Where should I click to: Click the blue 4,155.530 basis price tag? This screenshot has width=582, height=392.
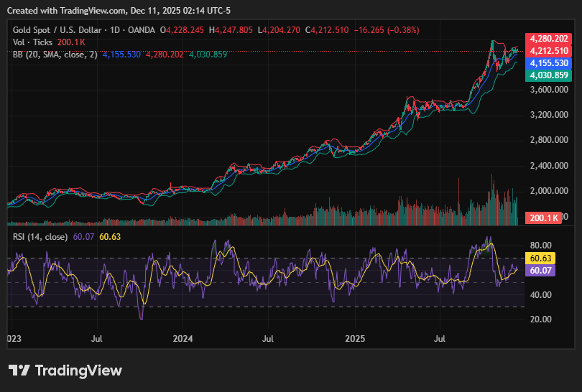(549, 63)
